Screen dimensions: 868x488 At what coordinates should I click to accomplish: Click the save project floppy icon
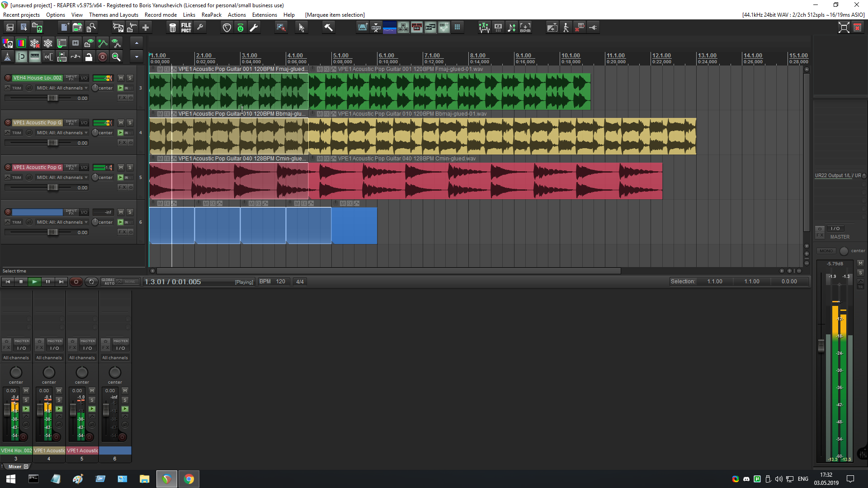[x=10, y=28]
